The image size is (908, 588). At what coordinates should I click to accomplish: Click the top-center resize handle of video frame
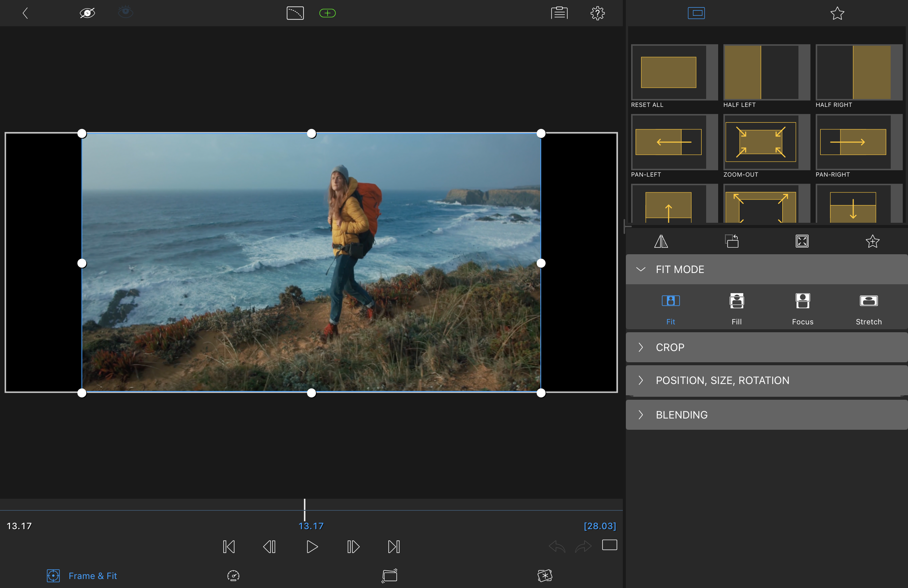(311, 133)
